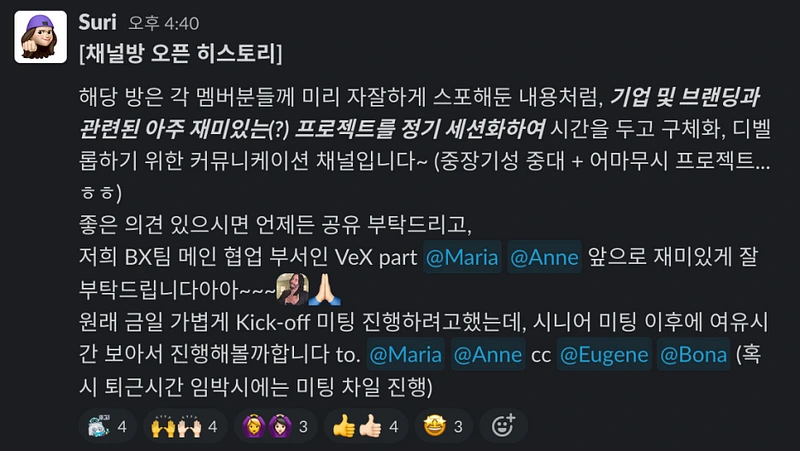Toggle the custom emoji reaction with 4
This screenshot has width=800, height=451.
click(x=108, y=426)
